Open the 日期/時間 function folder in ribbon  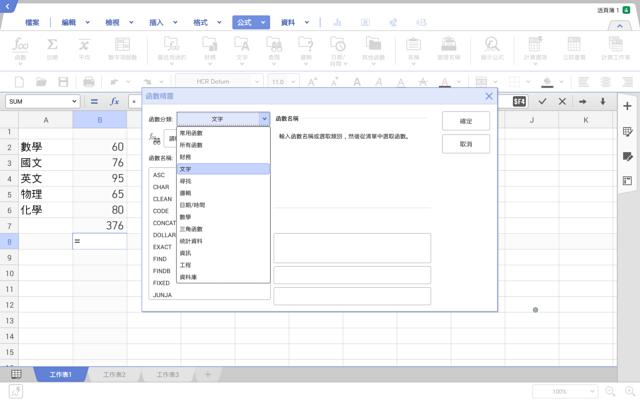pyautogui.click(x=338, y=50)
